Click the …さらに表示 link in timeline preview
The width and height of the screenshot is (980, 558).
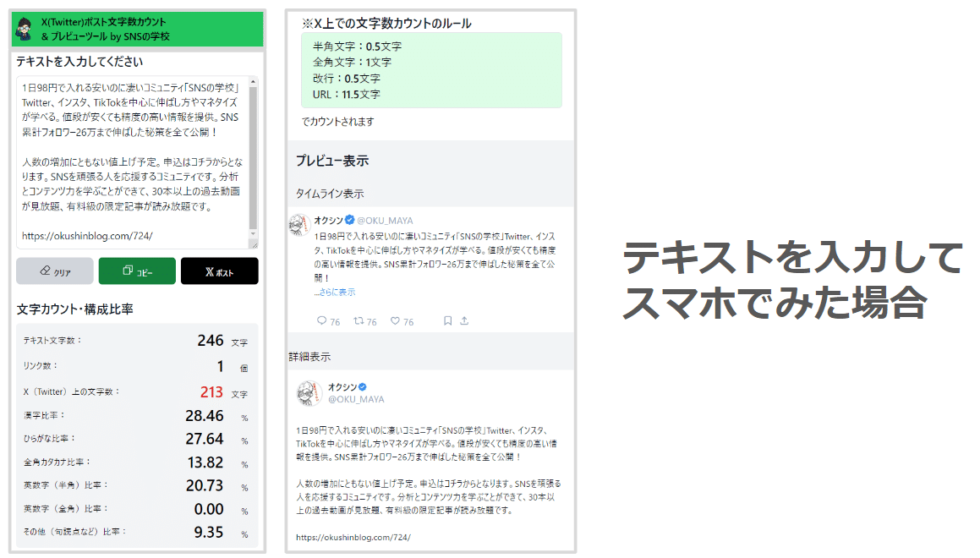point(334,292)
